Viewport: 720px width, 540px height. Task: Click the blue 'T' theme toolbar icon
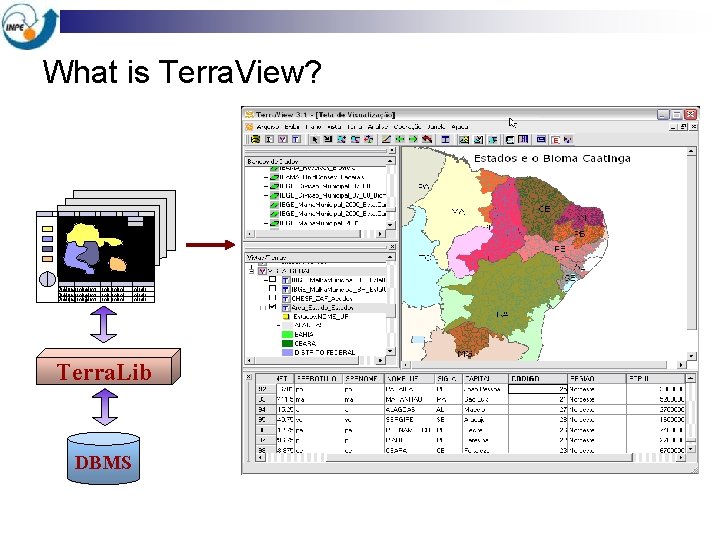pyautogui.click(x=296, y=139)
